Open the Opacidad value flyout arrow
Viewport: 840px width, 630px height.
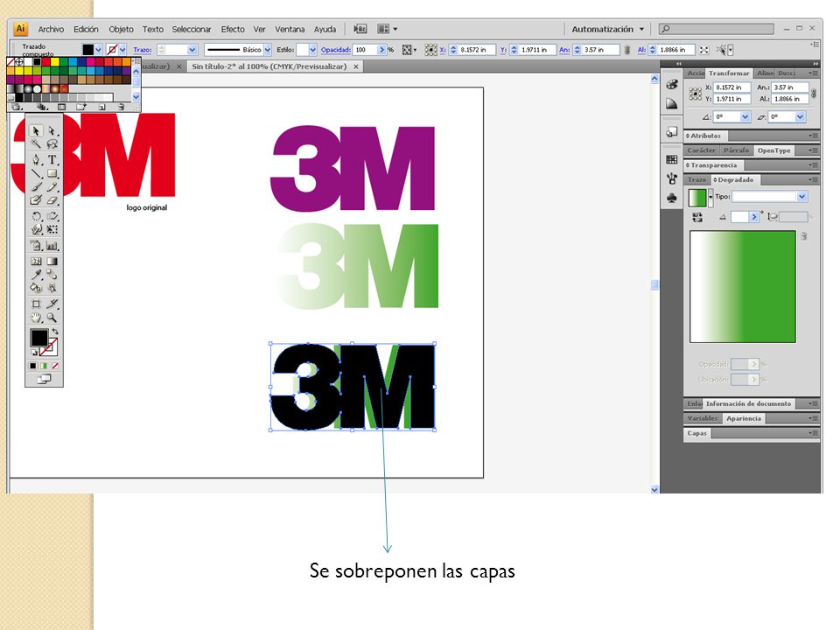(x=382, y=50)
